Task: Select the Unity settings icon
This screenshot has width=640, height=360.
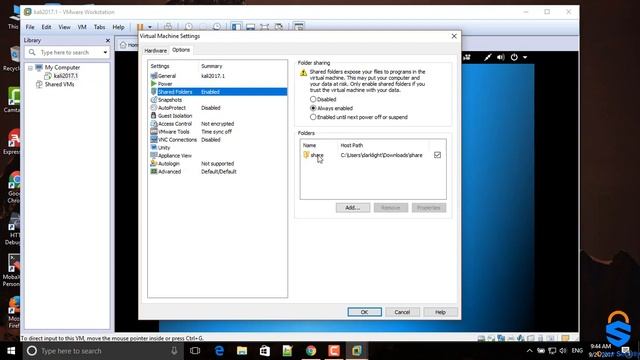Action: pos(154,147)
